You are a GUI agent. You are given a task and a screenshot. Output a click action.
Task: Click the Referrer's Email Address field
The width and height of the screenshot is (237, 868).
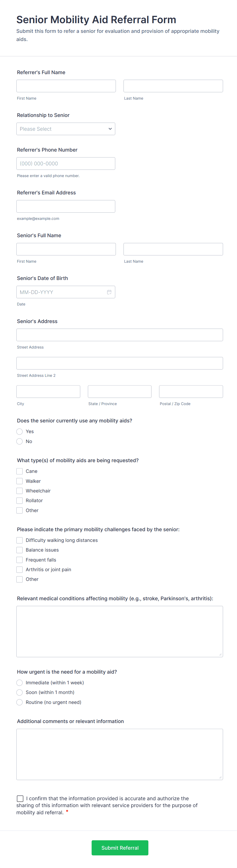coord(66,206)
